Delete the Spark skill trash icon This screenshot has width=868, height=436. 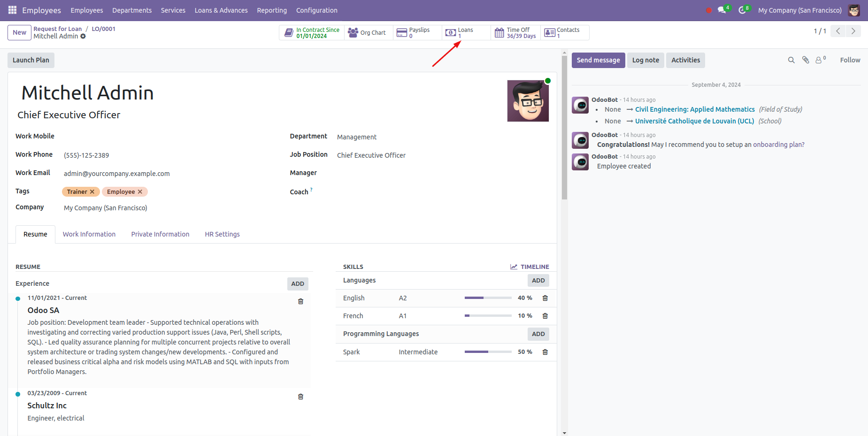545,352
